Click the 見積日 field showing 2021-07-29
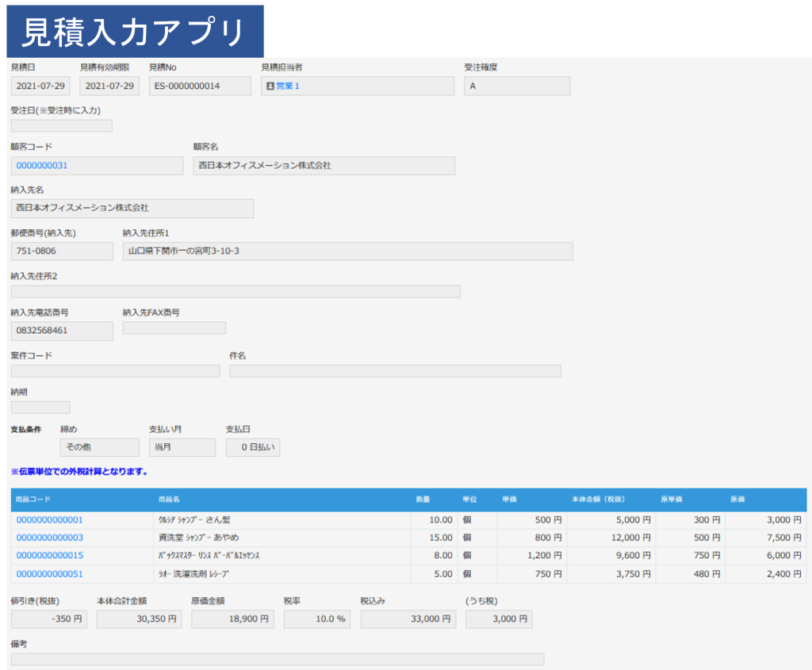Image resolution: width=812 pixels, height=670 pixels. click(40, 86)
